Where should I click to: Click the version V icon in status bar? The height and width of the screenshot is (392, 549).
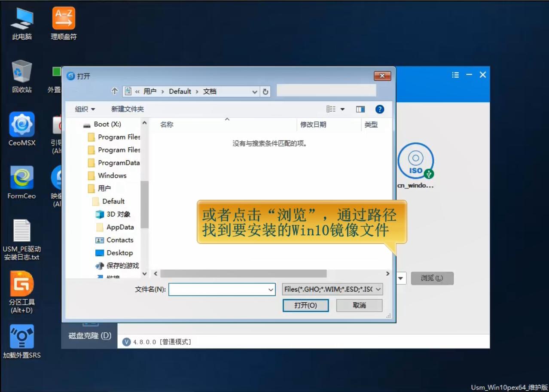pos(126,342)
